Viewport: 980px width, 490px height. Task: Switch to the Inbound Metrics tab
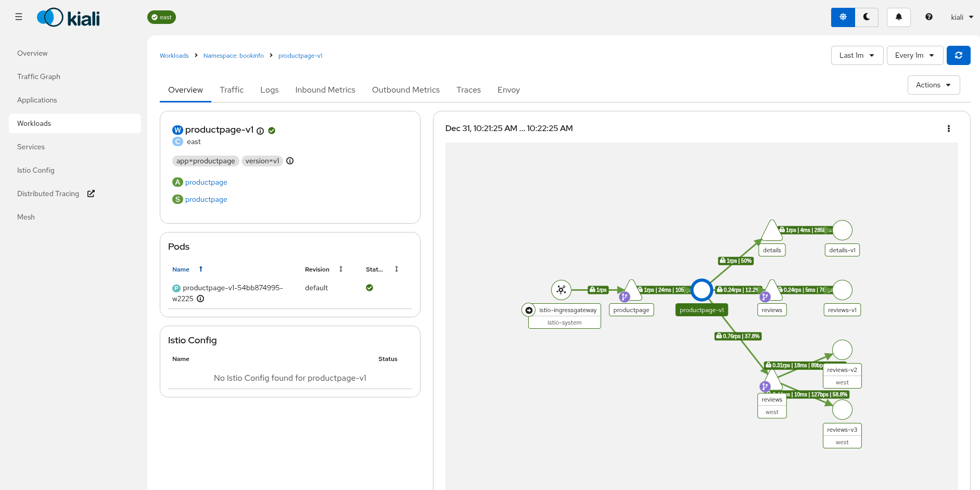tap(325, 89)
